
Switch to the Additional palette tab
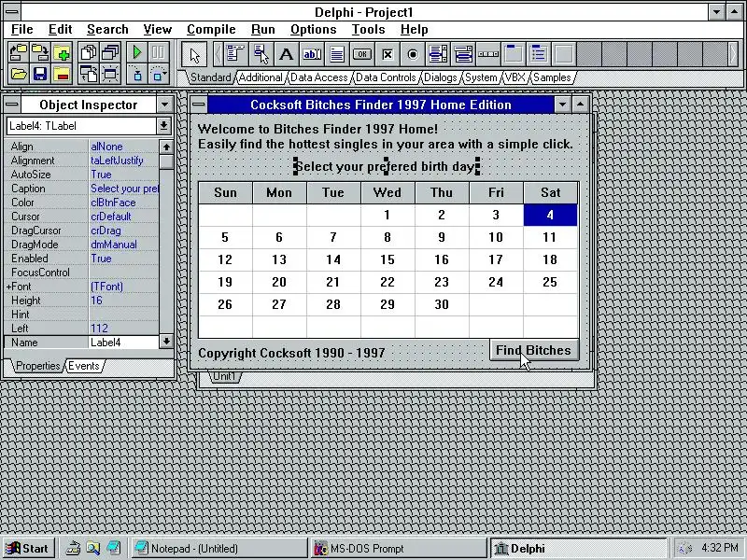click(x=261, y=77)
